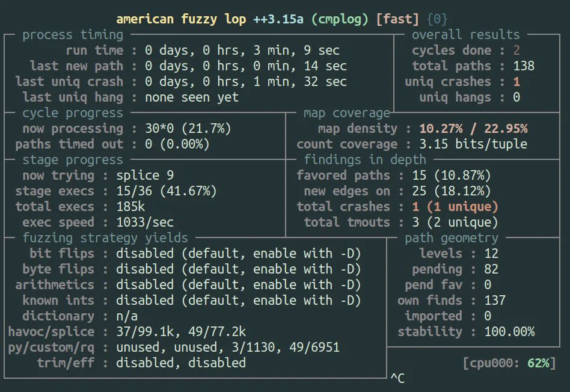Click stage execs value '15/36 (41.67%)'
This screenshot has height=392, width=570.
click(167, 191)
